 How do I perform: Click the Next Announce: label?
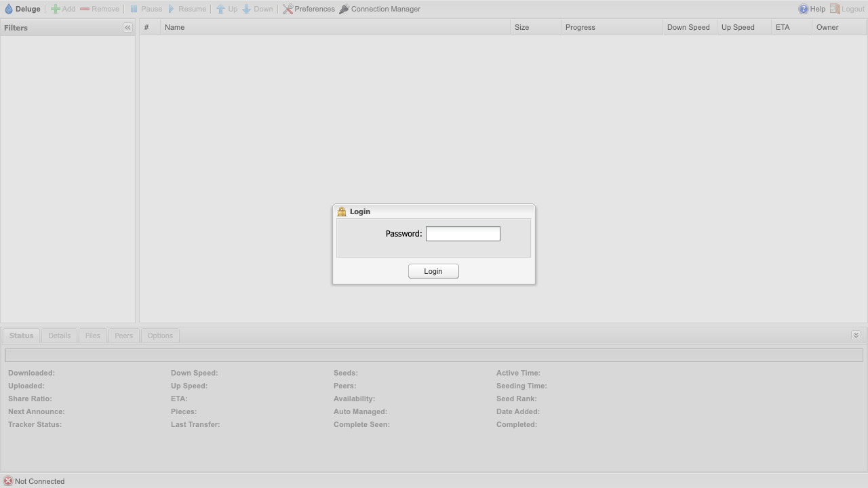click(37, 411)
